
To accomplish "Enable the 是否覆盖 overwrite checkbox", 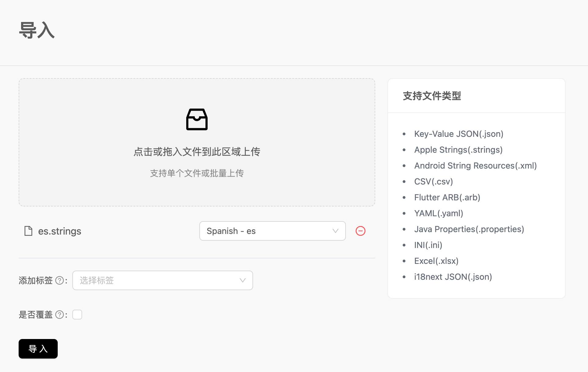I will coord(77,314).
